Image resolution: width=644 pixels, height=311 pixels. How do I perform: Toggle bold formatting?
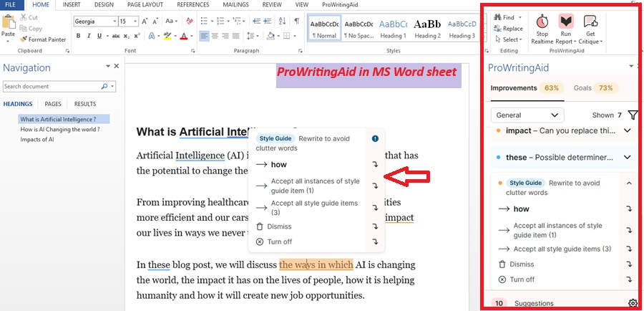[x=79, y=36]
